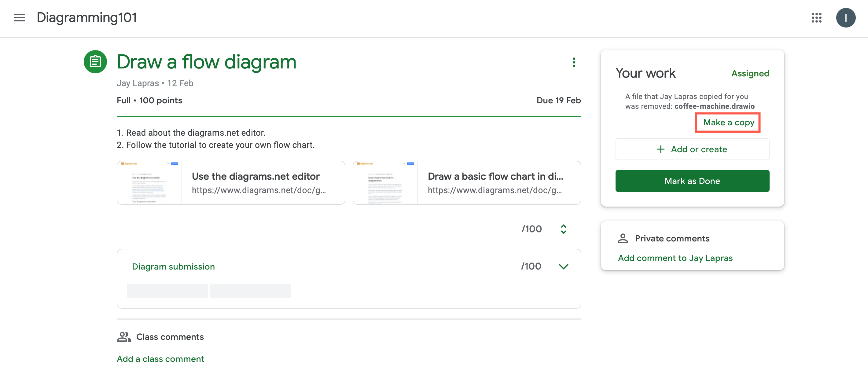Image resolution: width=868 pixels, height=371 pixels.
Task: Click the Mark as Done button
Action: click(x=692, y=181)
